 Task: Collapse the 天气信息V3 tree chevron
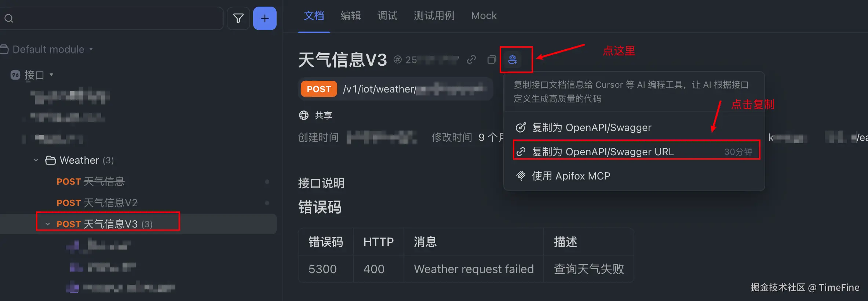(47, 224)
